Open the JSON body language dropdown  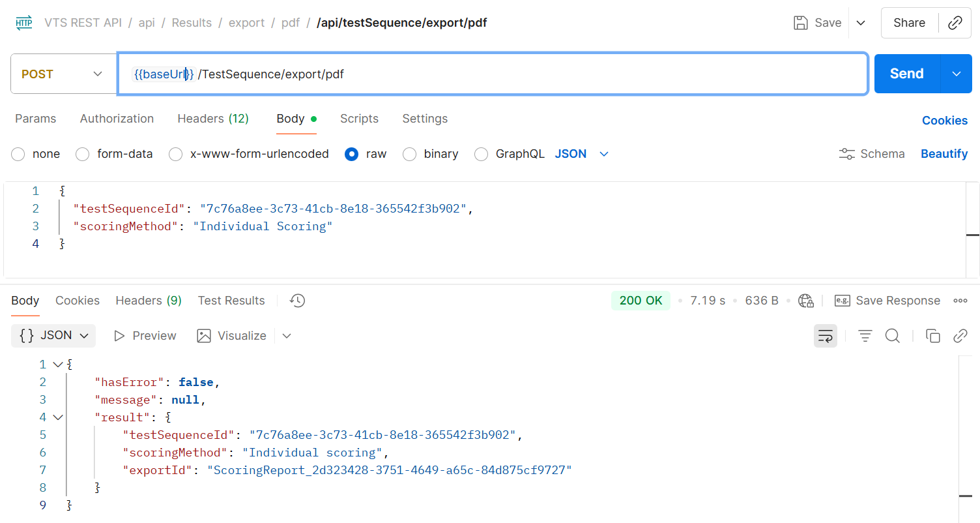581,155
